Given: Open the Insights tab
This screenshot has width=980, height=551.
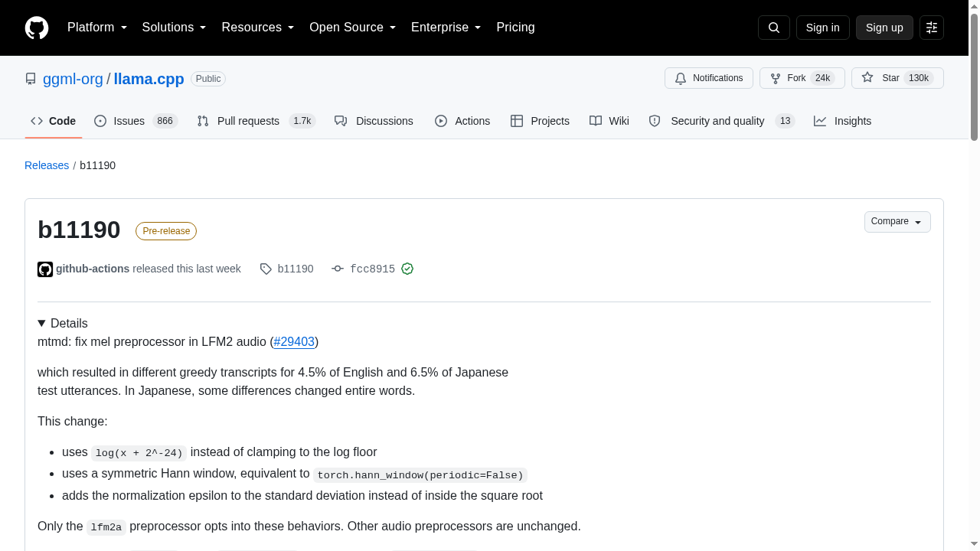Looking at the screenshot, I should pos(842,121).
